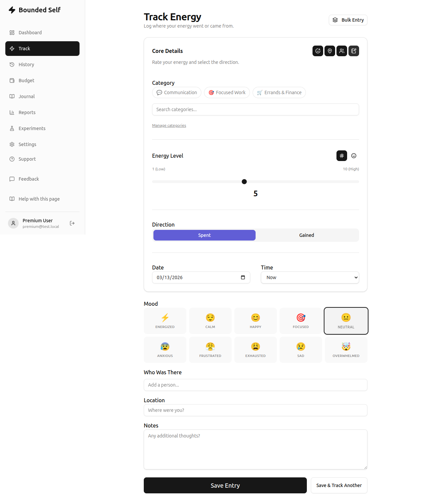421x504 pixels.
Task: Select the Spent direction
Action: point(204,235)
